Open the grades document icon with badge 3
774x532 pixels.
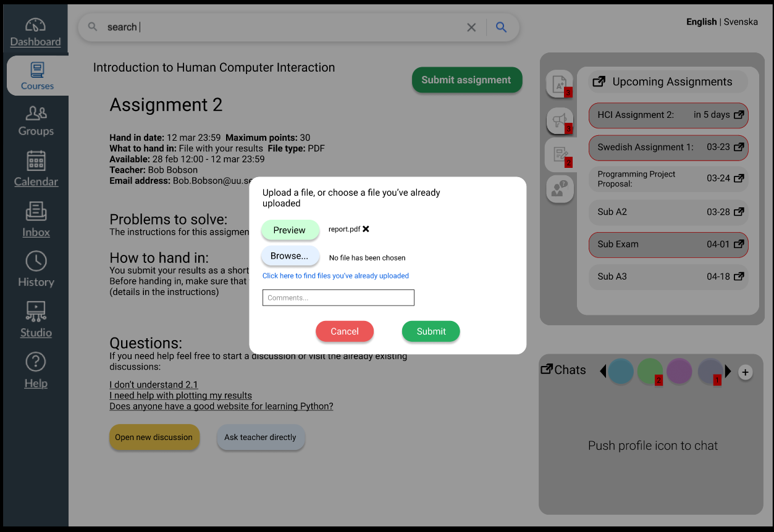click(x=560, y=84)
